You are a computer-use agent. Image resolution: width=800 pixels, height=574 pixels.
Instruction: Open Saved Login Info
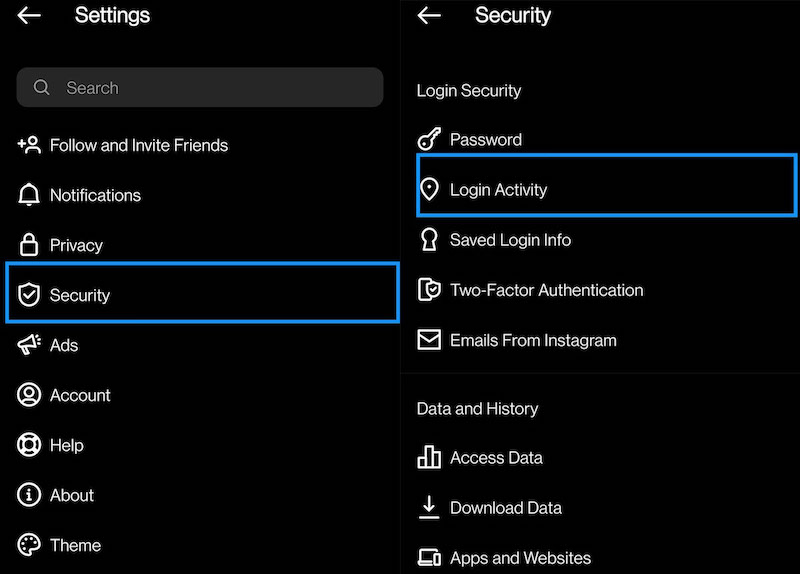pos(510,240)
